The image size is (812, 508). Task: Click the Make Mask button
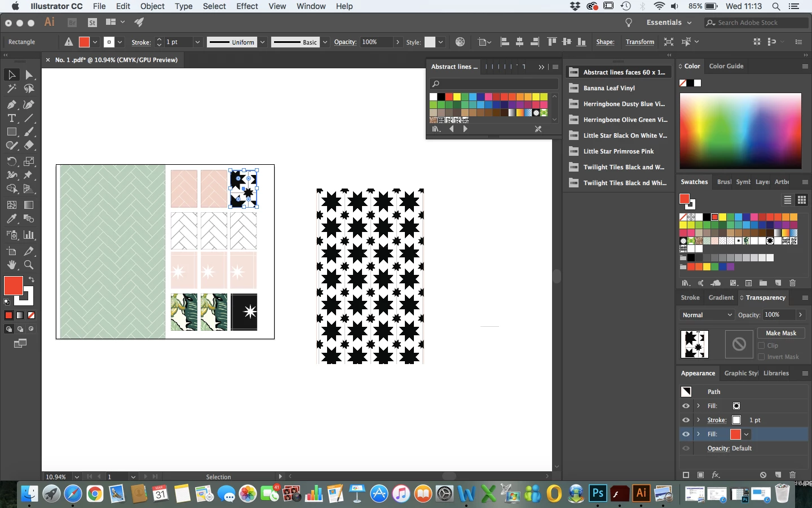pyautogui.click(x=781, y=333)
